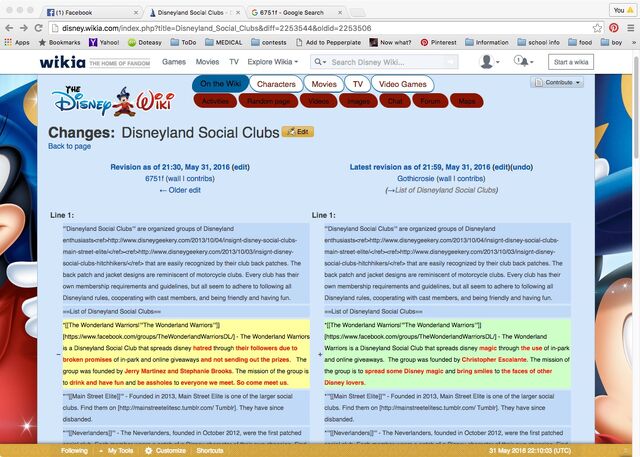The width and height of the screenshot is (640, 457).
Task: Click the Chrome You profile button
Action: tap(623, 10)
